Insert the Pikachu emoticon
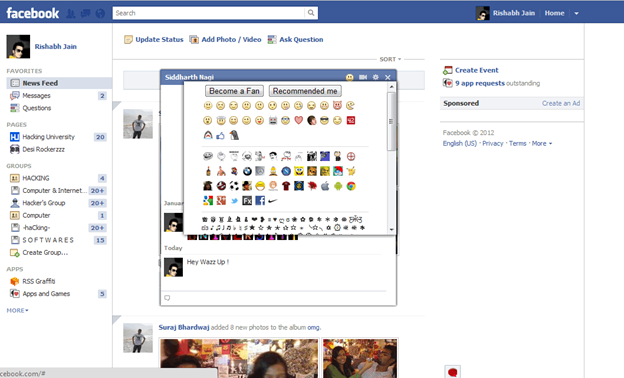Image resolution: width=624 pixels, height=378 pixels. click(x=351, y=171)
